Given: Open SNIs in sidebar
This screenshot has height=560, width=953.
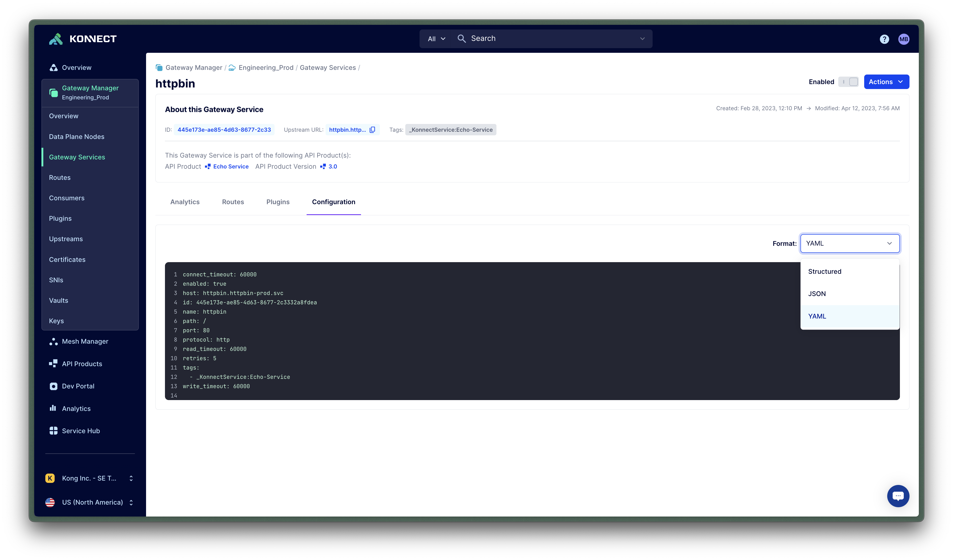Looking at the screenshot, I should 90,280.
